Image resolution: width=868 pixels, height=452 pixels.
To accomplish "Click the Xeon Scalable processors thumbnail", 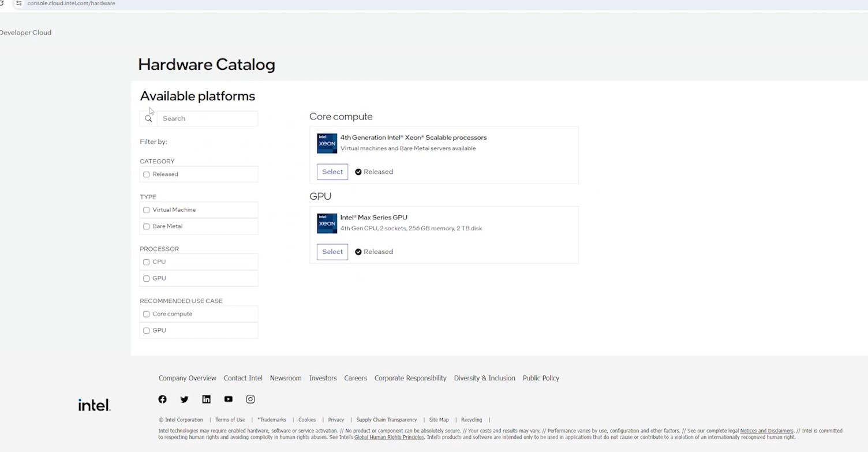I will (x=327, y=143).
